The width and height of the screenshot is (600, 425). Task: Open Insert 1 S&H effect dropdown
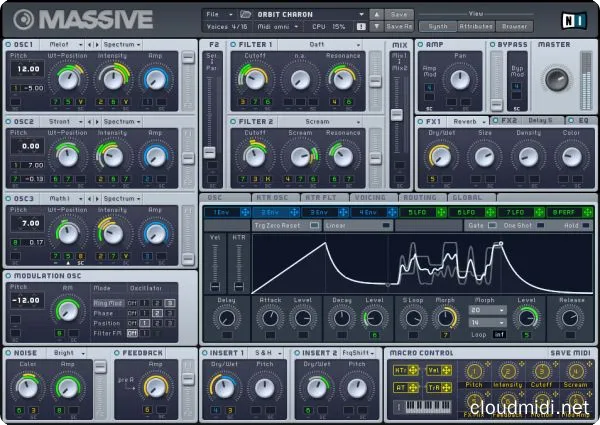266,353
